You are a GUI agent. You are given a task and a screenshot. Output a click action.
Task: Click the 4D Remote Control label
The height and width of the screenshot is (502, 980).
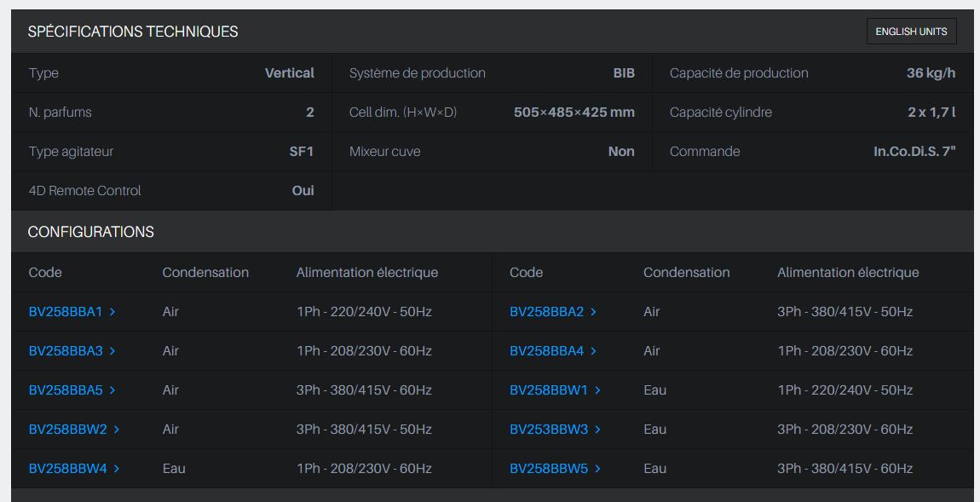(x=85, y=191)
